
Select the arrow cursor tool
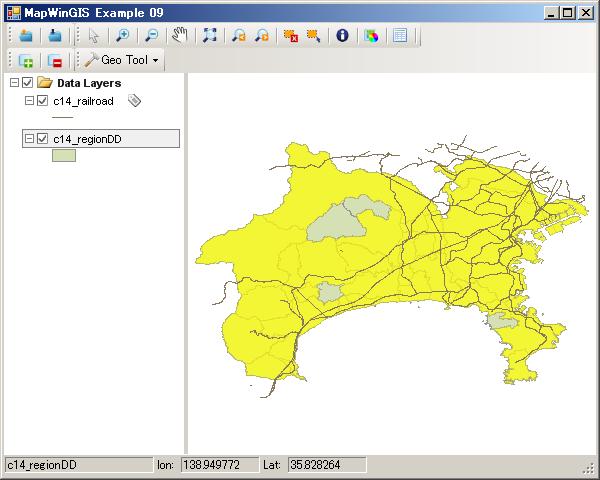(x=94, y=35)
